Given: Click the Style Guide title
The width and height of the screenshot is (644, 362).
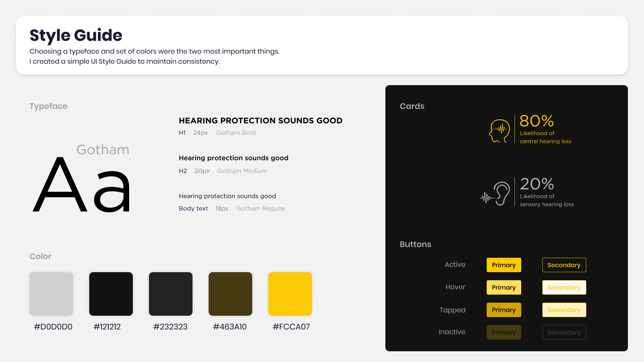Looking at the screenshot, I should pyautogui.click(x=76, y=35).
